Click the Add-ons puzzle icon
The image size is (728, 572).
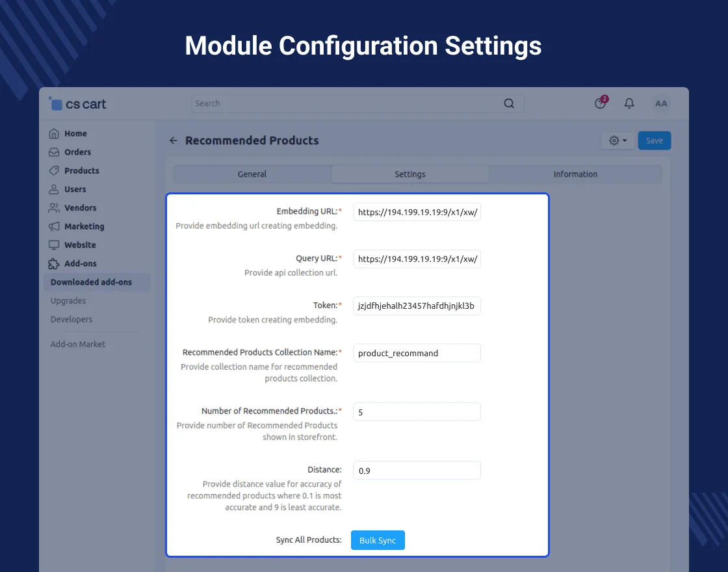pos(54,264)
